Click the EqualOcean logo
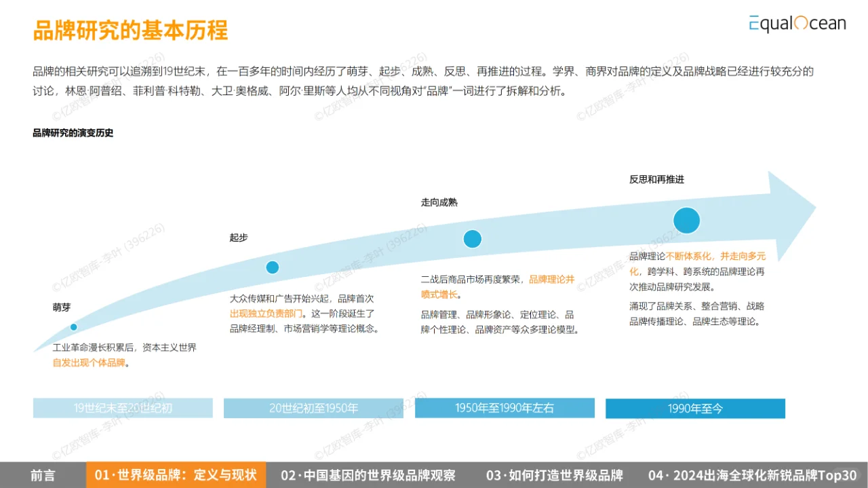 [x=797, y=23]
